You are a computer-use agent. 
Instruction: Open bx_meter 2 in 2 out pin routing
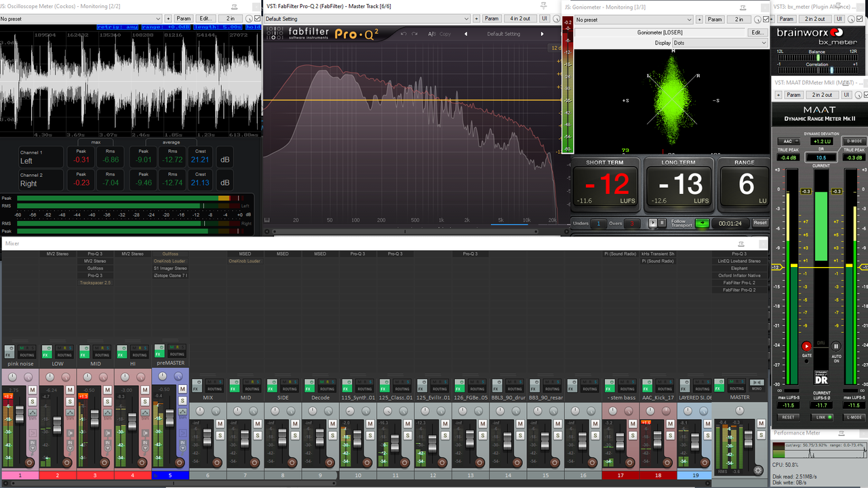coord(815,19)
